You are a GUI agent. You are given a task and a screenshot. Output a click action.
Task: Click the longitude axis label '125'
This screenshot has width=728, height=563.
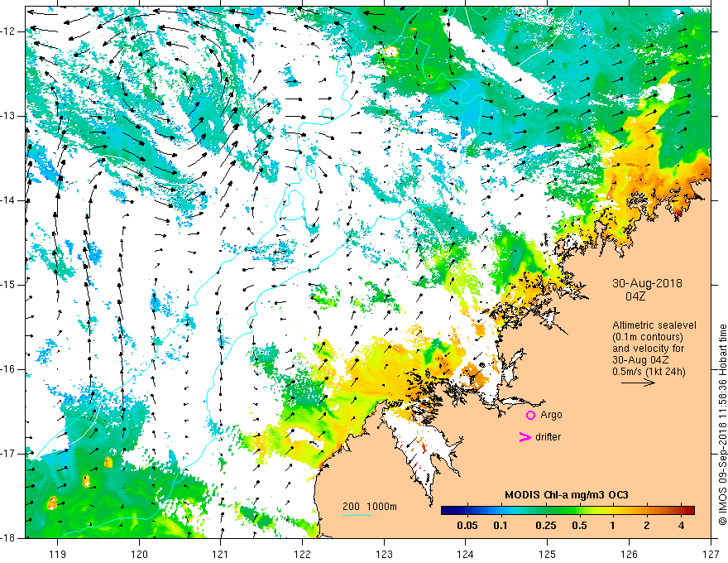pos(548,554)
